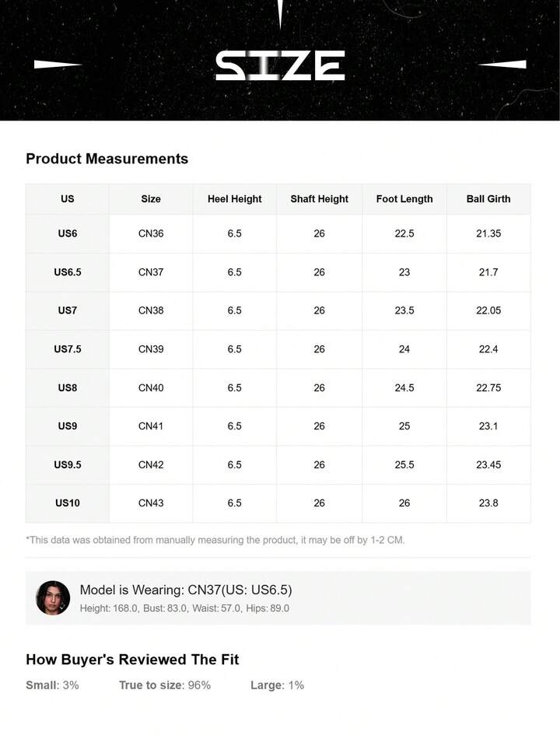
Task: Select the US7.5 row label
Action: pyautogui.click(x=68, y=349)
